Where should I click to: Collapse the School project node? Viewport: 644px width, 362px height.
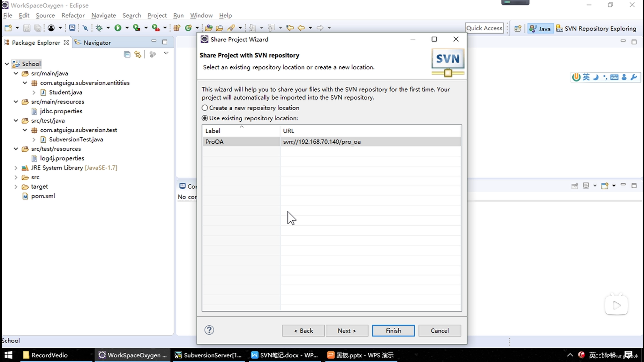7,64
